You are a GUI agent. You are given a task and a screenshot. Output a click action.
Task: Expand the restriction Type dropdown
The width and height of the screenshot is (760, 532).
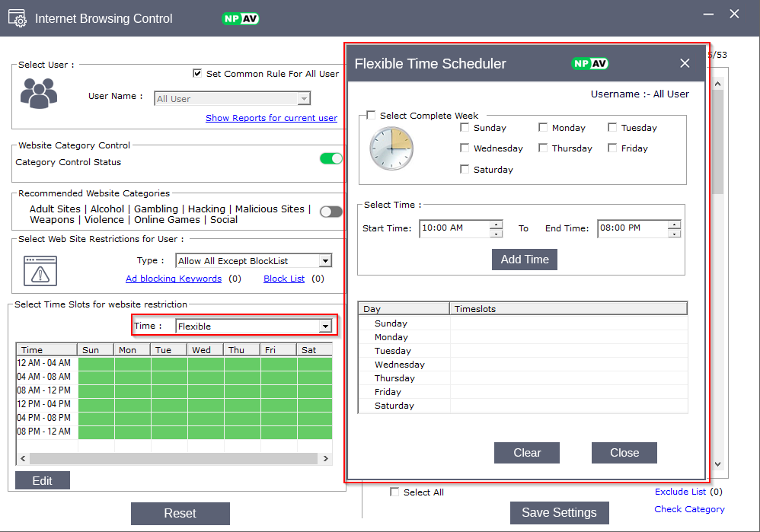pos(325,261)
